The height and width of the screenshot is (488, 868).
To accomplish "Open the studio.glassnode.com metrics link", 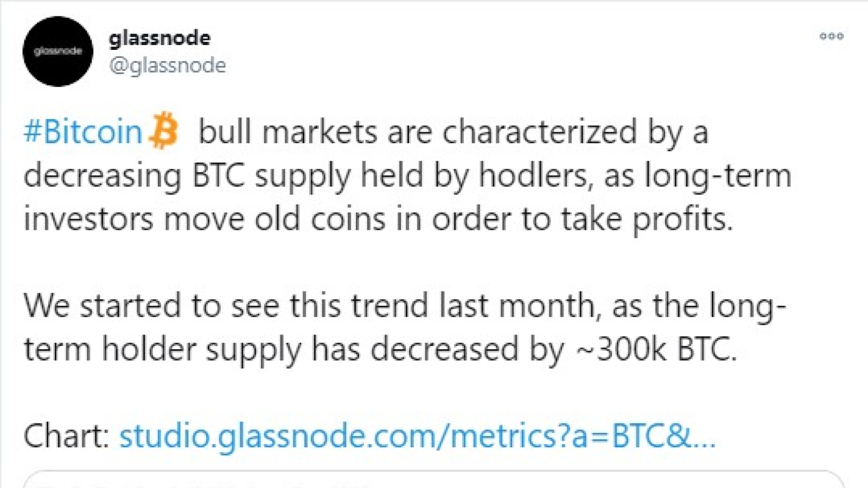I will pos(417,436).
